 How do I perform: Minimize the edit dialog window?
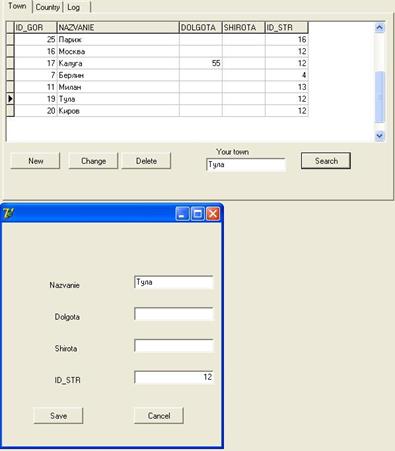[x=182, y=214]
